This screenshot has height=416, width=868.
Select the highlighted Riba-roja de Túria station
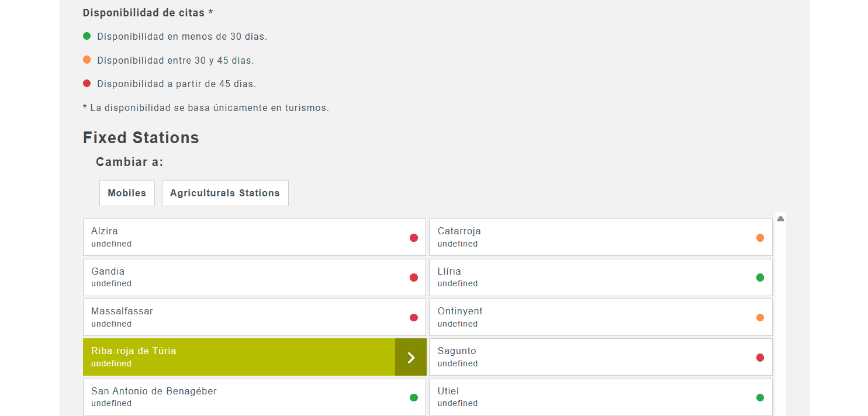click(234, 357)
